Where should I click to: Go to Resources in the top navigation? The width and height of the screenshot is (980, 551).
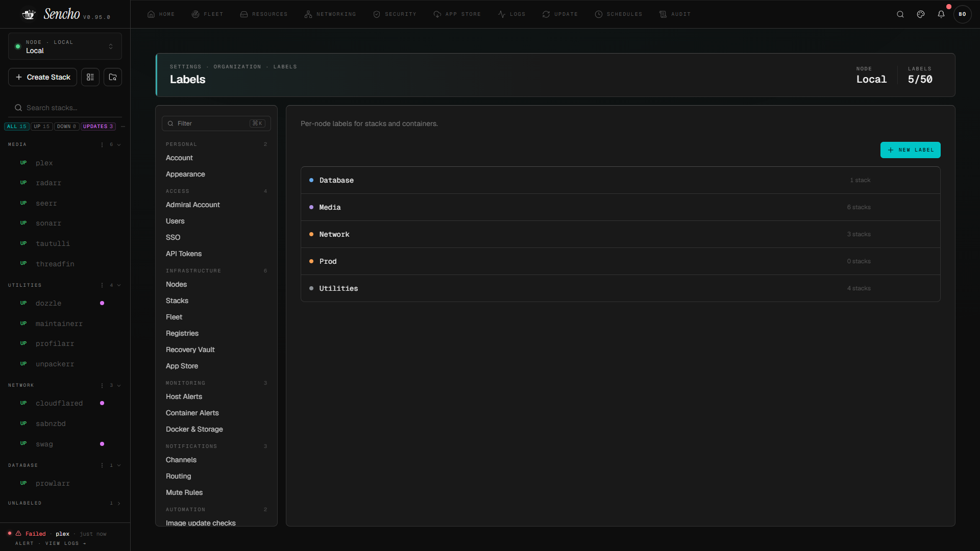click(264, 14)
